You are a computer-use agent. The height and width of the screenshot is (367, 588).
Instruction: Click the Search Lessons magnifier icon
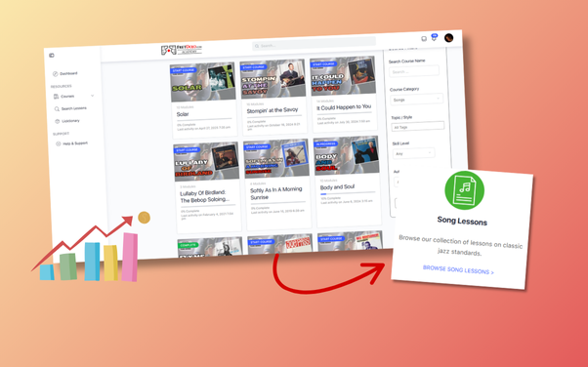click(57, 109)
